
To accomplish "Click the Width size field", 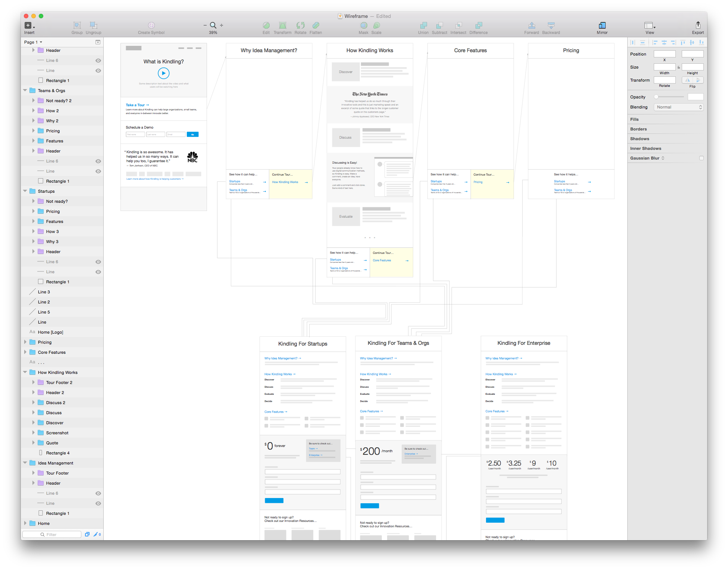I will click(665, 67).
